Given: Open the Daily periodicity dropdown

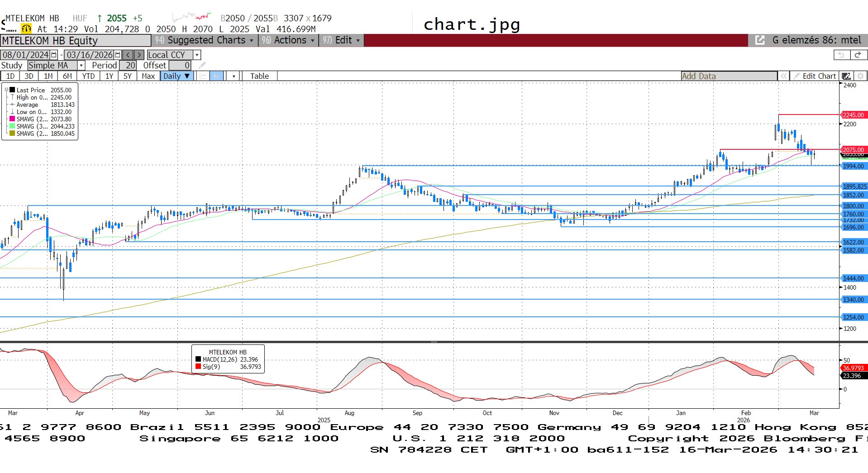Looking at the screenshot, I should 177,76.
